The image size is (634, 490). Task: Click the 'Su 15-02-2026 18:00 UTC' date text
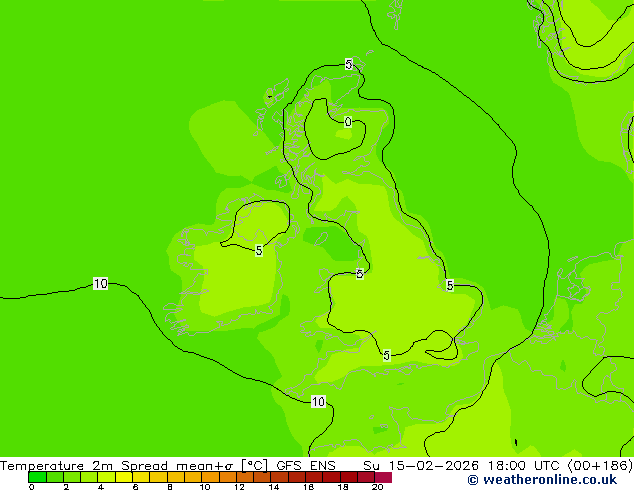coord(461,465)
